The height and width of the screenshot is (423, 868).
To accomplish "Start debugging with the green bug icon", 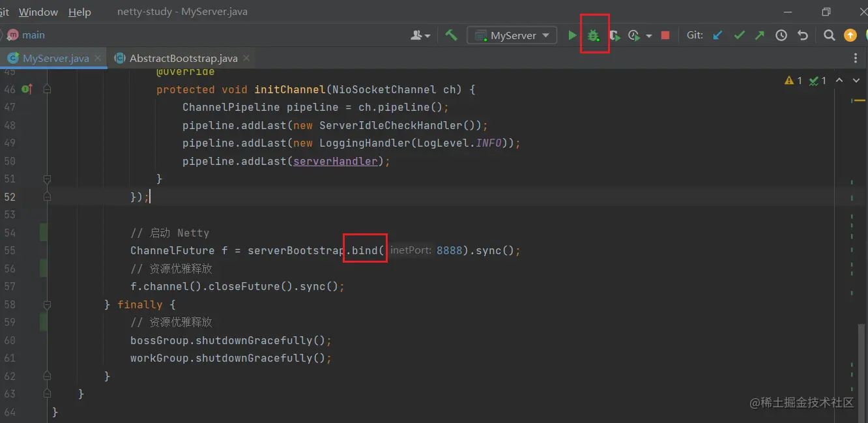I will [x=593, y=36].
